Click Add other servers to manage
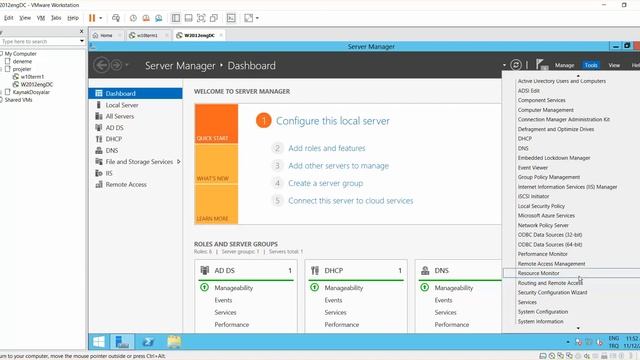 [x=338, y=166]
